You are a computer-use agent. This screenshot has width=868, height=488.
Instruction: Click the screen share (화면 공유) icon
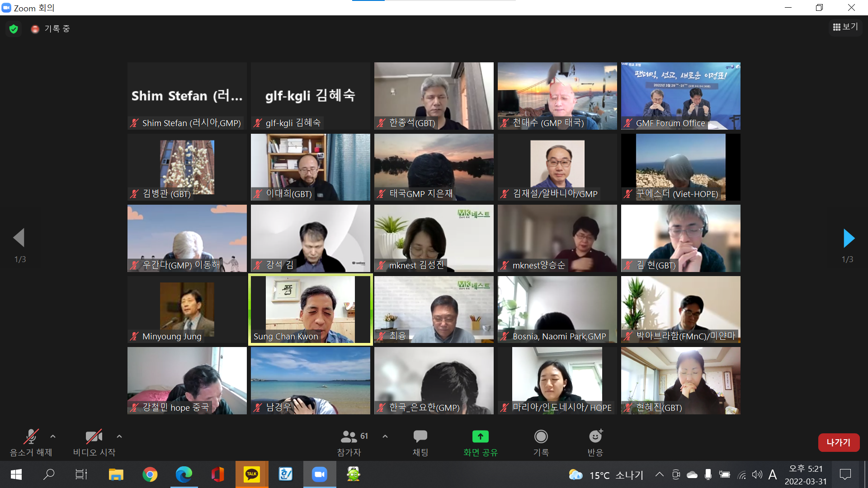coord(480,436)
